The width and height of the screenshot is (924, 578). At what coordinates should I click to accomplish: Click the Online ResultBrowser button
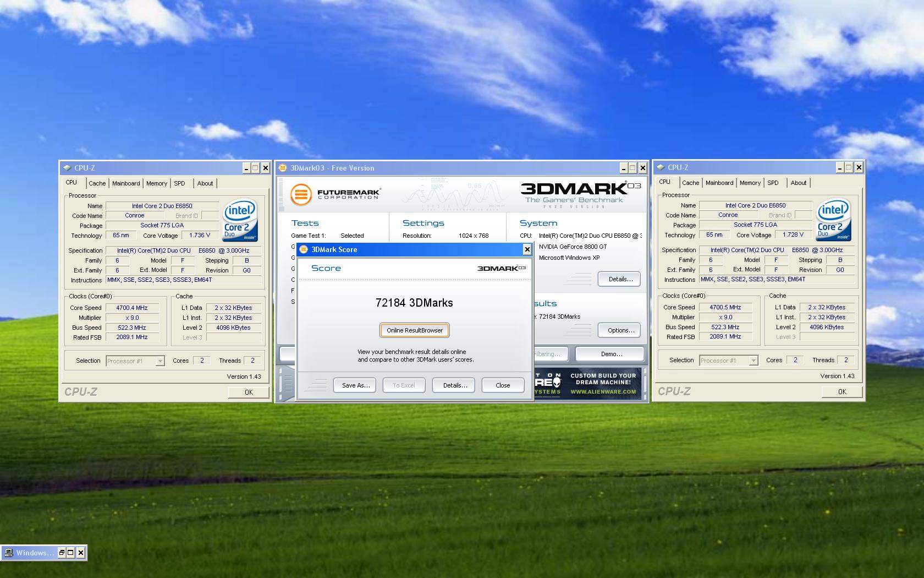[415, 330]
